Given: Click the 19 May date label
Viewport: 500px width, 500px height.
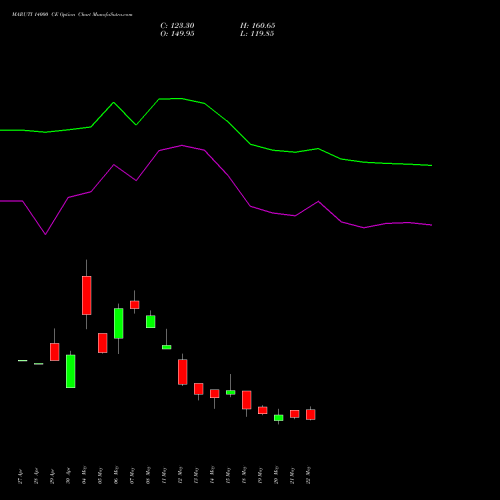Looking at the screenshot, I should tap(260, 475).
